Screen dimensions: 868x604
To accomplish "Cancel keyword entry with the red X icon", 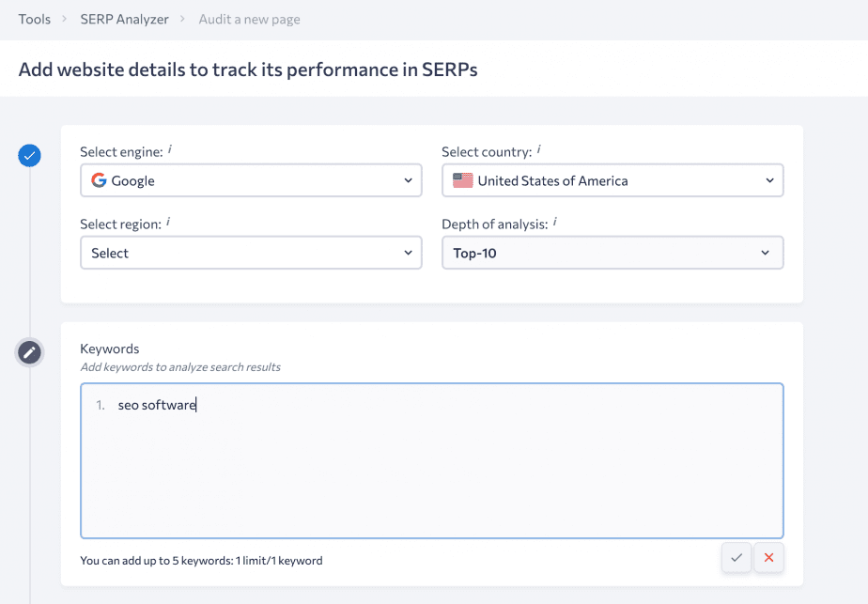I will [768, 557].
